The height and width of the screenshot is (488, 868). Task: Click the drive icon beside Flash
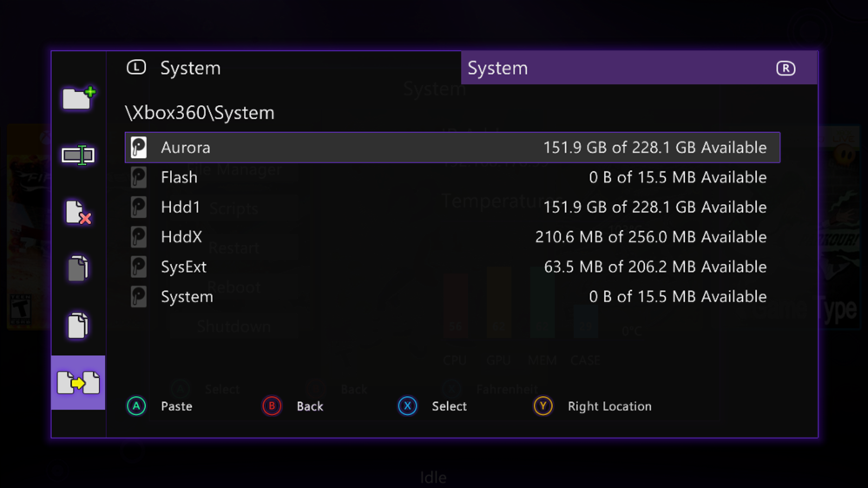coord(138,177)
